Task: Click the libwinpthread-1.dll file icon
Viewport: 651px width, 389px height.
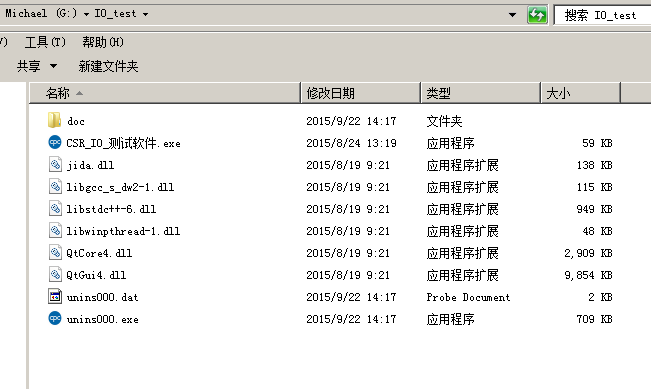Action: pyautogui.click(x=55, y=230)
